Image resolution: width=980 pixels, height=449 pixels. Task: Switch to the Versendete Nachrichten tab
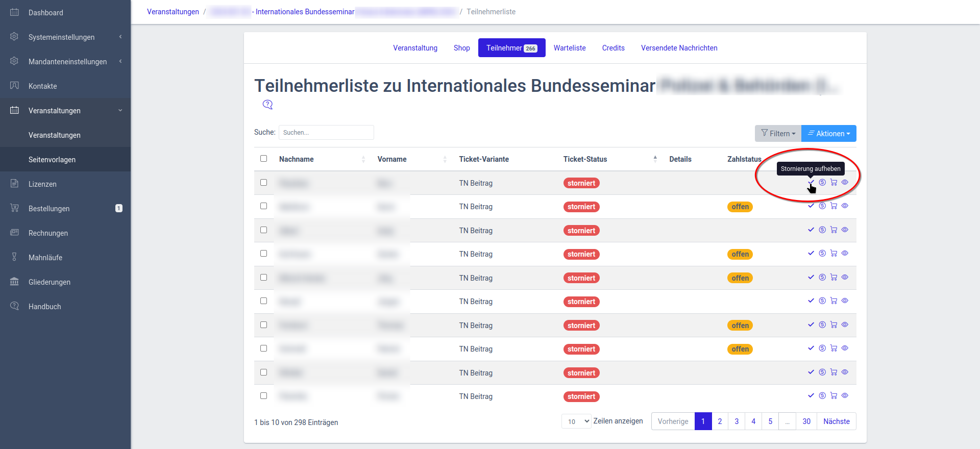(679, 48)
